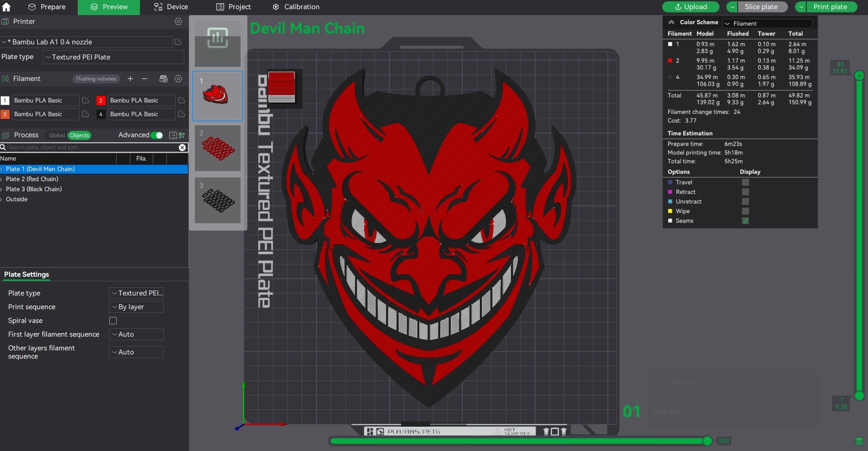Collapse the Color Scheme panel arrow
This screenshot has height=451, width=868.
pos(671,22)
